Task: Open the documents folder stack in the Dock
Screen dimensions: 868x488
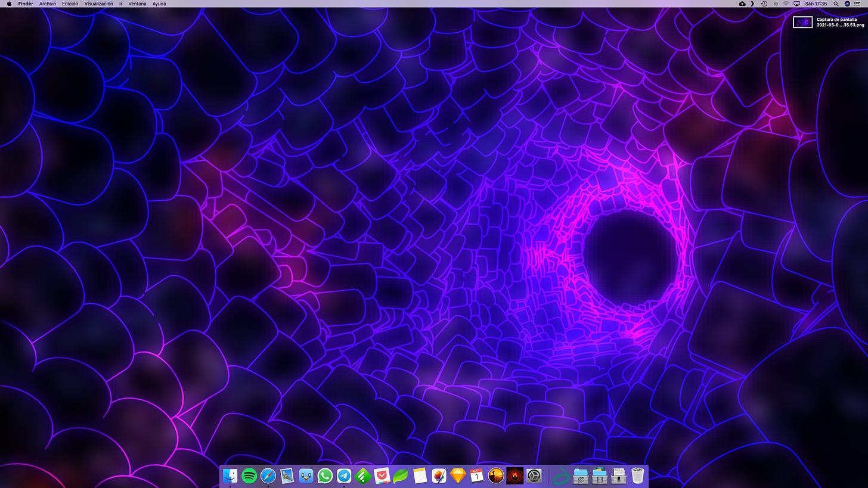Action: tap(599, 475)
